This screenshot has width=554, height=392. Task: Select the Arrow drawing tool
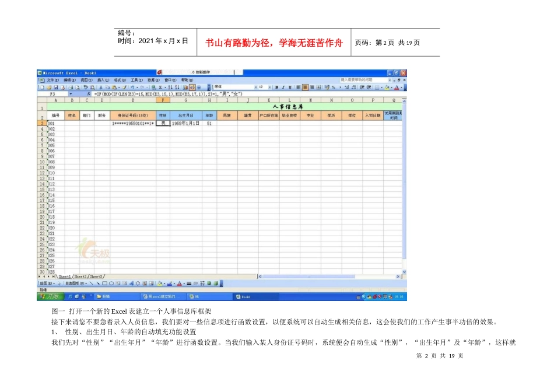pyautogui.click(x=98, y=283)
